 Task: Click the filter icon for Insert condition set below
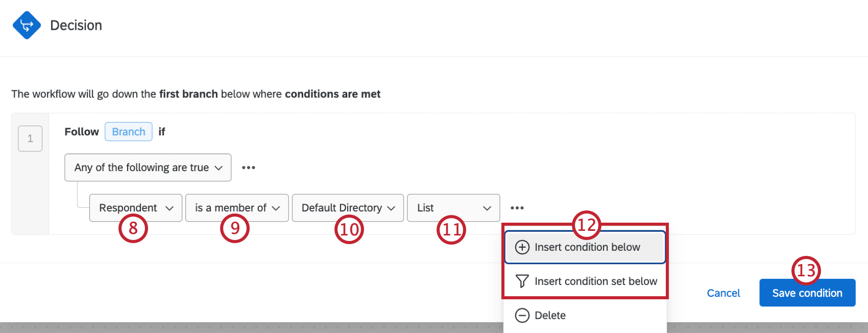pyautogui.click(x=521, y=281)
